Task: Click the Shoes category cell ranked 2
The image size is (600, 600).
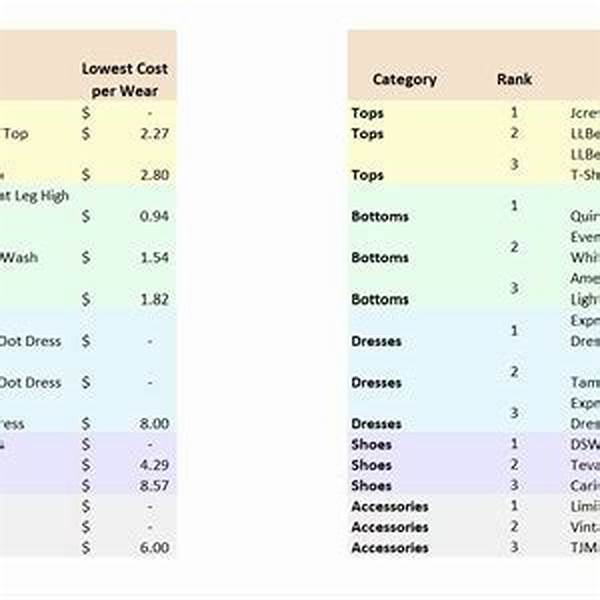Action: [371, 465]
